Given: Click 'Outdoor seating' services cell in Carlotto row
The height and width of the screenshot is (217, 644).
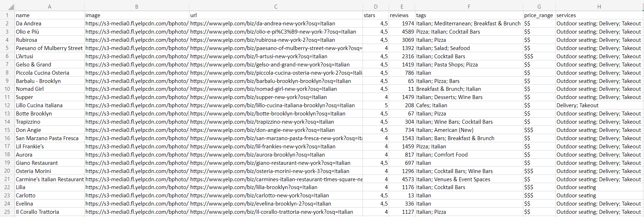Looking at the screenshot, I should (x=599, y=196).
